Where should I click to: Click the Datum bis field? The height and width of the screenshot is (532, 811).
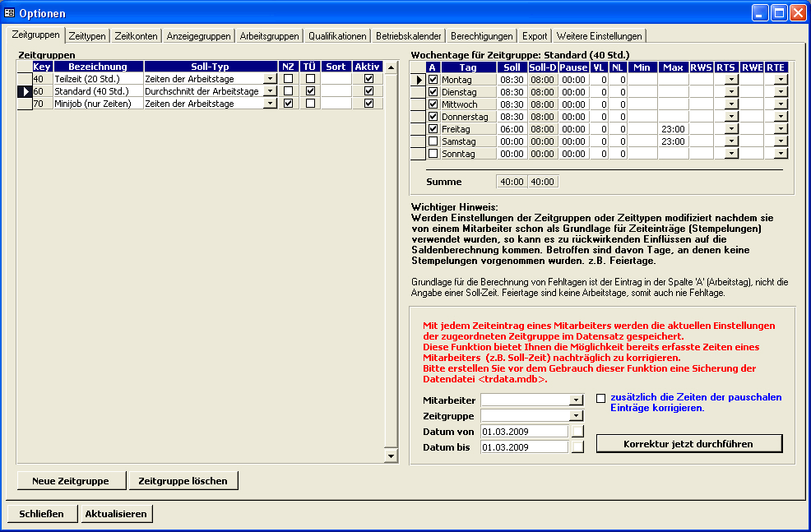tap(525, 447)
